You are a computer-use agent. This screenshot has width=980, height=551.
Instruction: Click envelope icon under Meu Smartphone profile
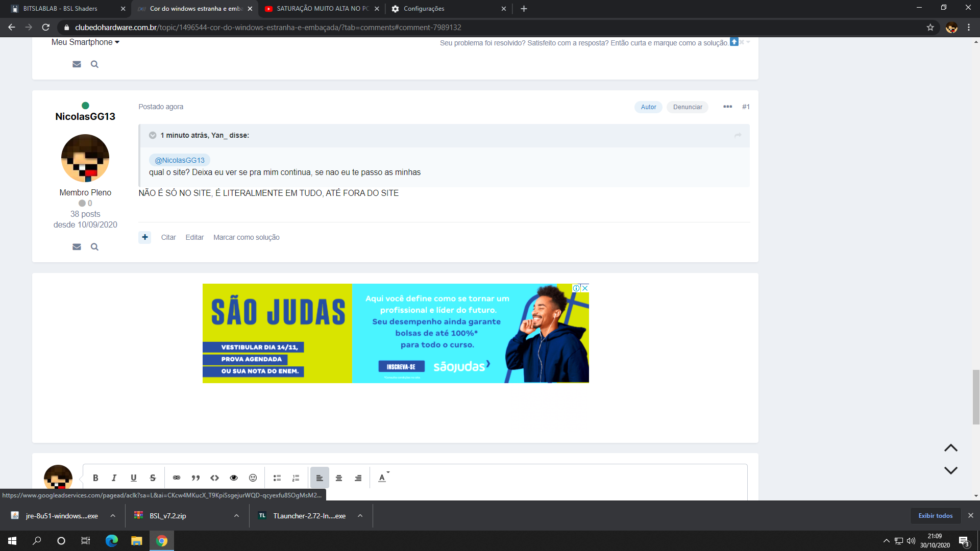pos(77,64)
